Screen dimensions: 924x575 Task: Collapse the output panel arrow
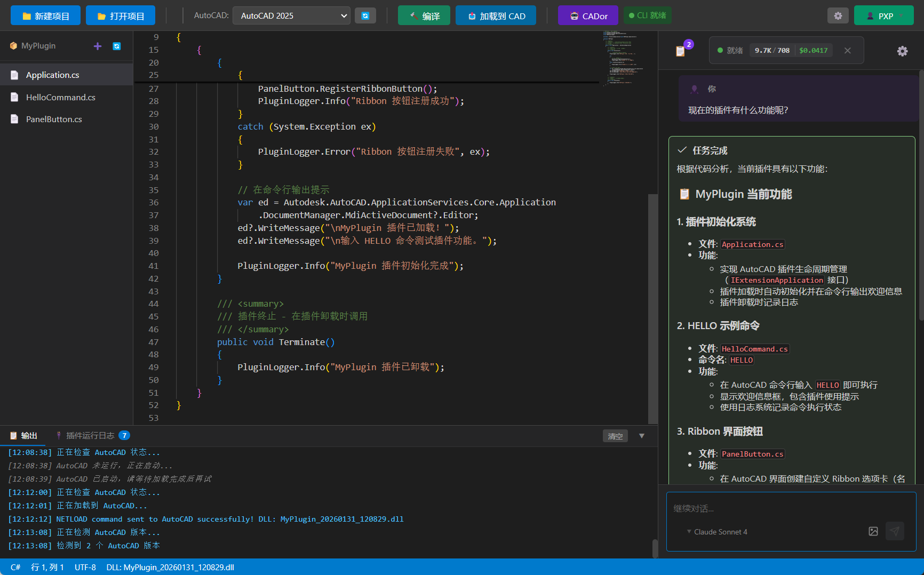(x=642, y=436)
